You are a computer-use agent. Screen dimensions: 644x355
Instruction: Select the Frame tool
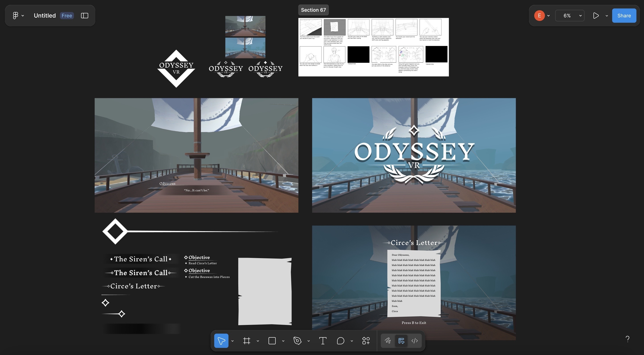point(247,341)
